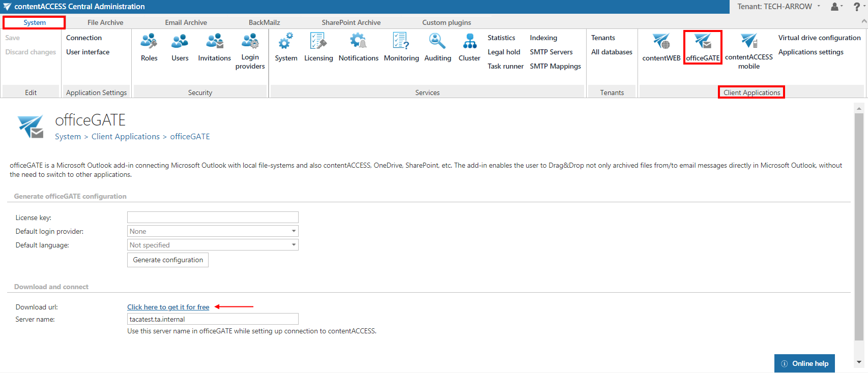Open contentACCESS mobile icon
868x373 pixels.
[x=748, y=42]
